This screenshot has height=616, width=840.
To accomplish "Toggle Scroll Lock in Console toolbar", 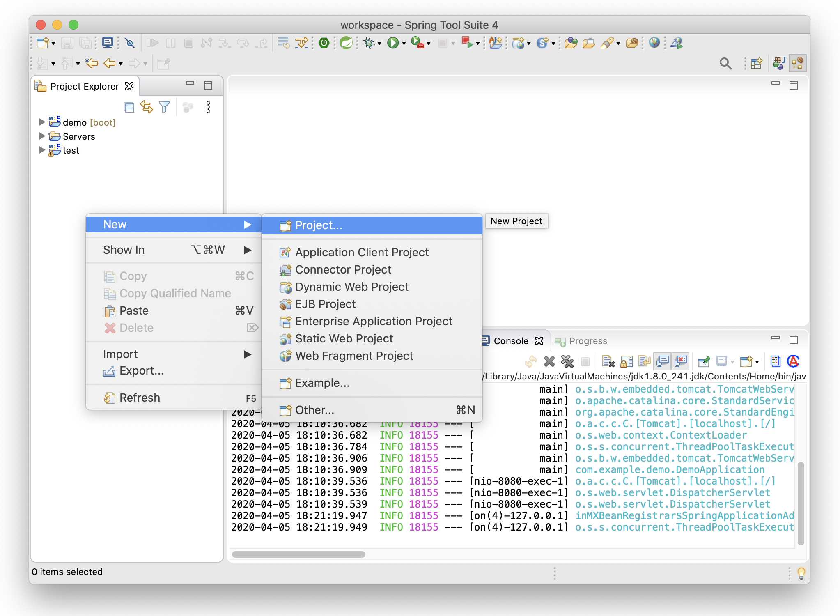I will 626,361.
